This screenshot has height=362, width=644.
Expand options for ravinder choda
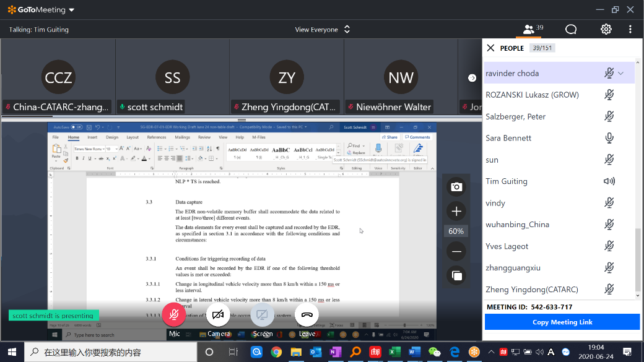coord(621,73)
